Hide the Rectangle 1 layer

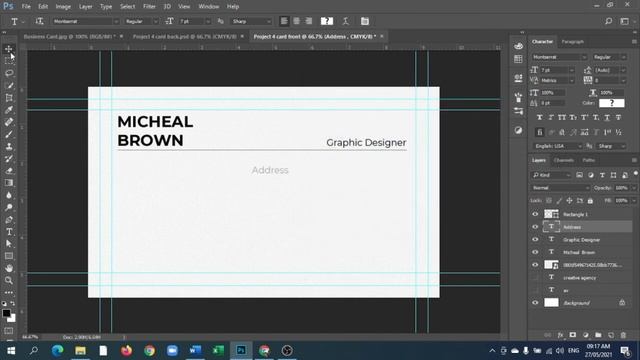tap(535, 214)
